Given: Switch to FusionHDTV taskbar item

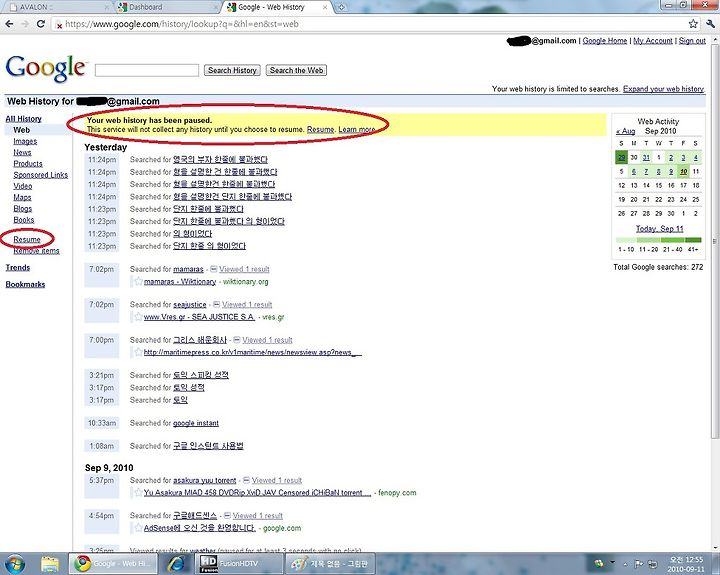Looking at the screenshot, I should coord(238,564).
